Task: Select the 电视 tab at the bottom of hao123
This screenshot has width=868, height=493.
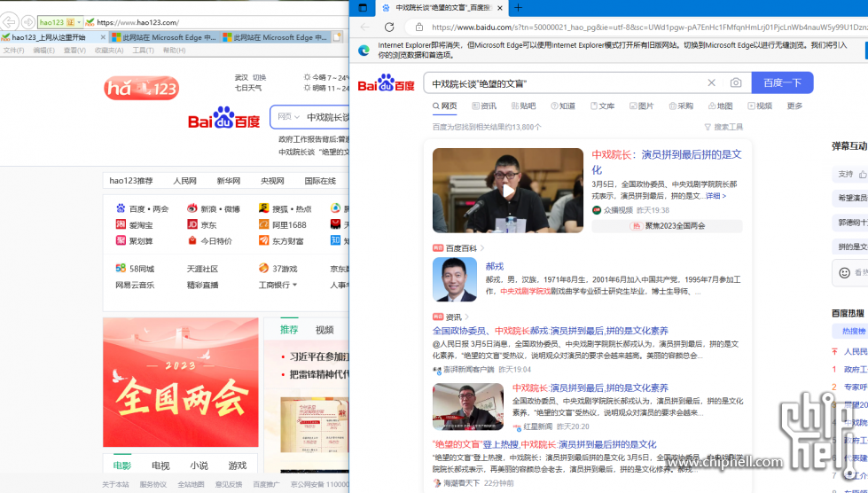Action: coord(160,466)
